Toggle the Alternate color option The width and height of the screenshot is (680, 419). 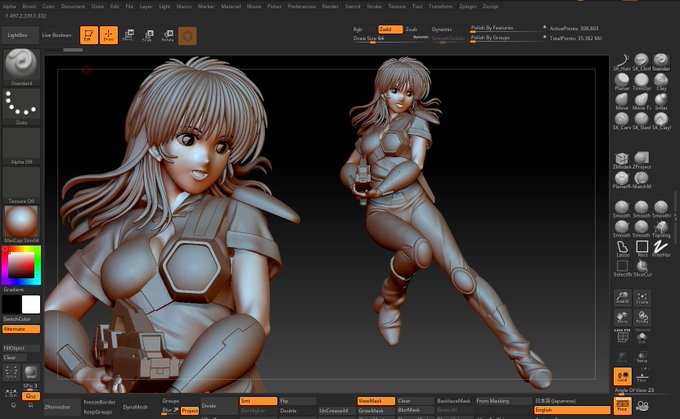(x=21, y=329)
